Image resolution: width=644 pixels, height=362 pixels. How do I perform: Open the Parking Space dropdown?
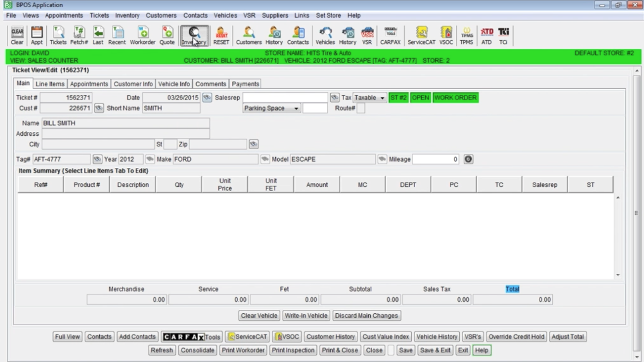click(272, 108)
